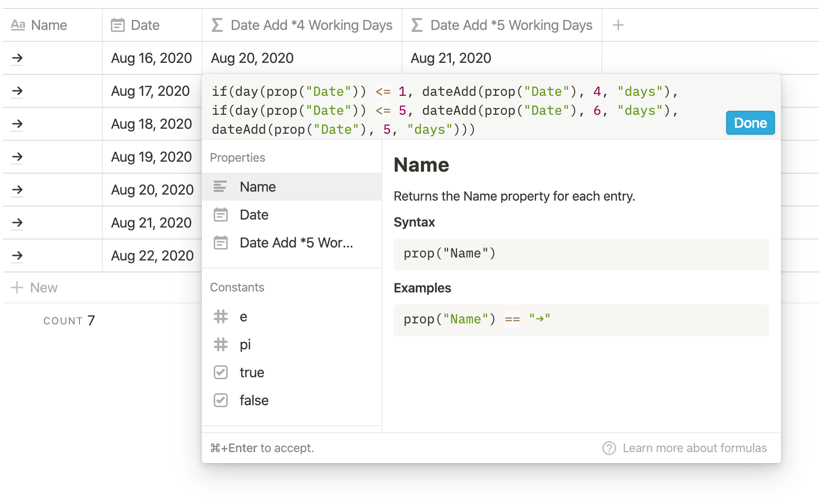
Task: Click the text icon beside the Name property
Action: (x=220, y=187)
